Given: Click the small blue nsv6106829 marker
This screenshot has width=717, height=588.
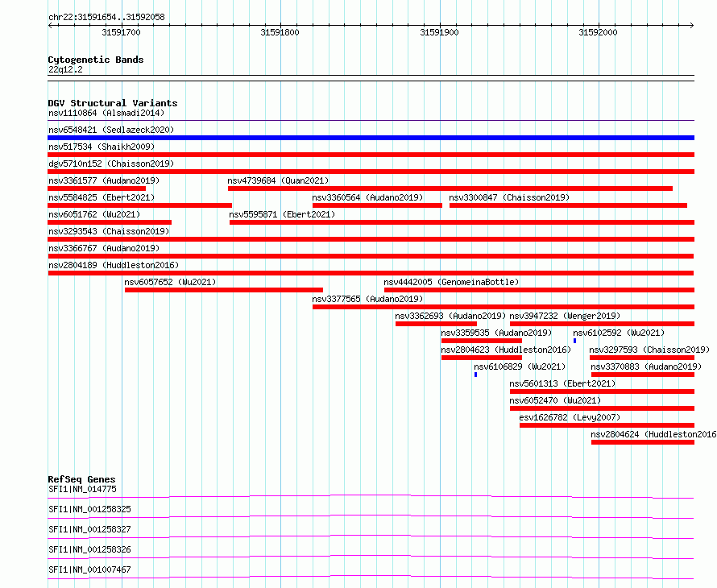Looking at the screenshot, I should click(475, 375).
